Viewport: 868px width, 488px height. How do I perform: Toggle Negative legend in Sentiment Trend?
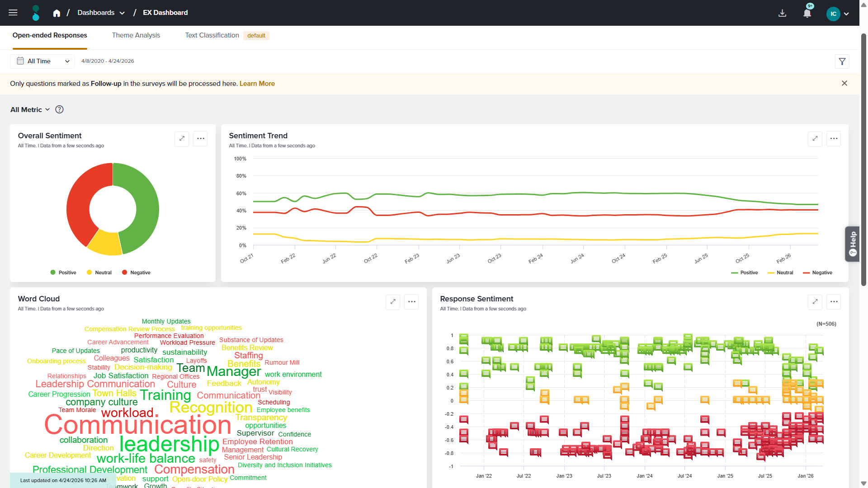click(817, 272)
